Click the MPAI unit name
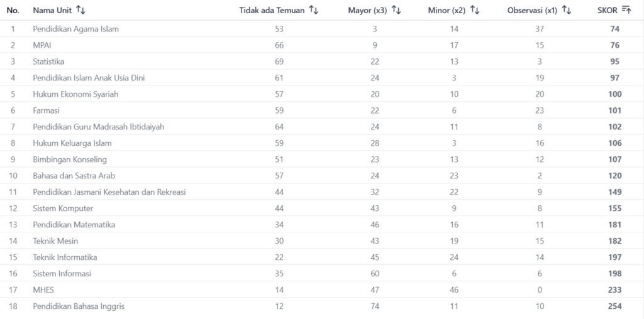The width and height of the screenshot is (644, 319). [42, 45]
